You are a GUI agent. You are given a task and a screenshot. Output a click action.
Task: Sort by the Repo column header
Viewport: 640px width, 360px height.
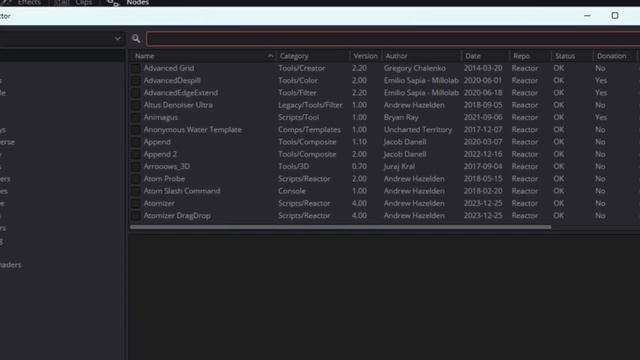pos(521,56)
